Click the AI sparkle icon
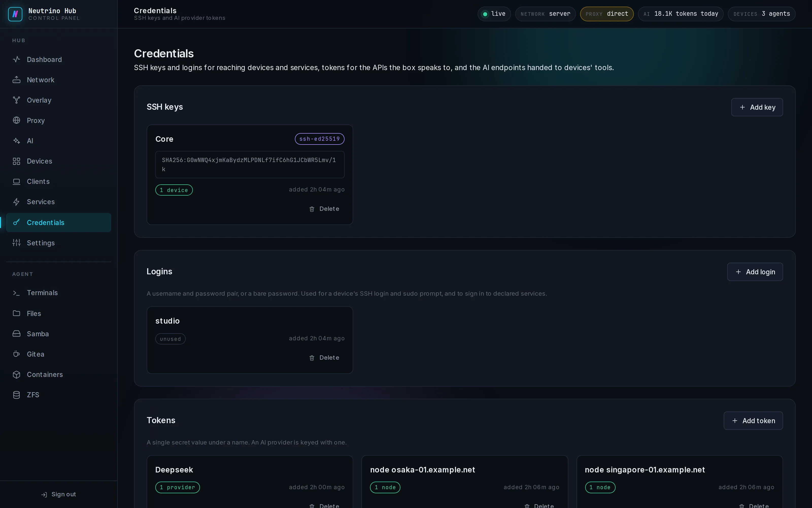This screenshot has width=812, height=508. 16,141
